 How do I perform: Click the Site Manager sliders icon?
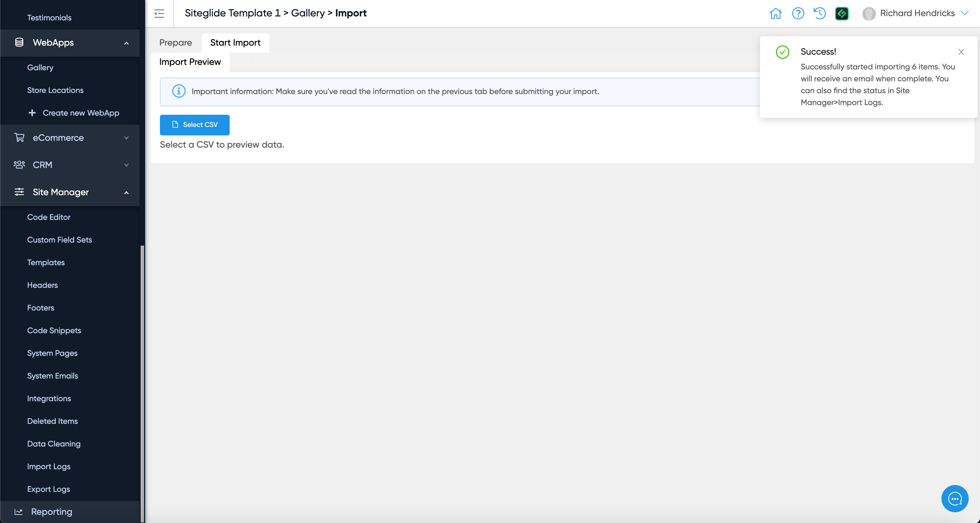19,192
